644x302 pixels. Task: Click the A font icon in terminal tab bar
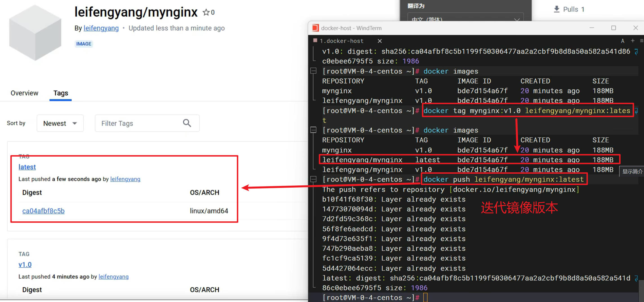[x=623, y=41]
